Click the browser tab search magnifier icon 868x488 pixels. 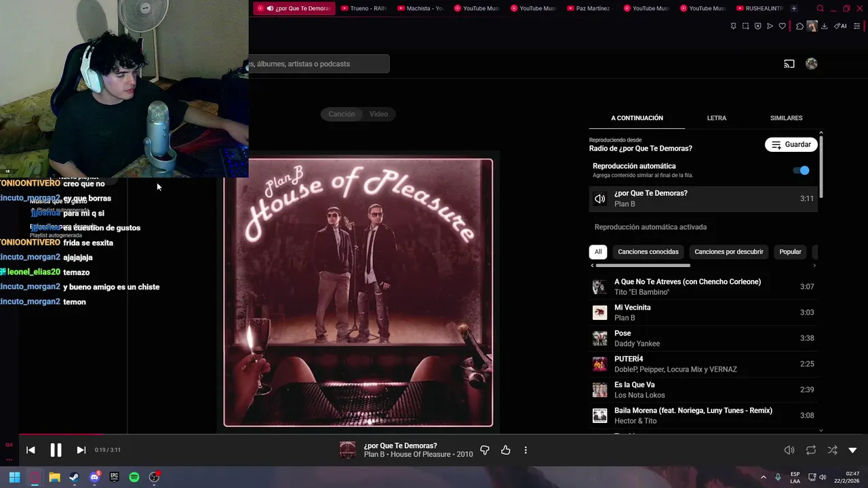click(820, 8)
